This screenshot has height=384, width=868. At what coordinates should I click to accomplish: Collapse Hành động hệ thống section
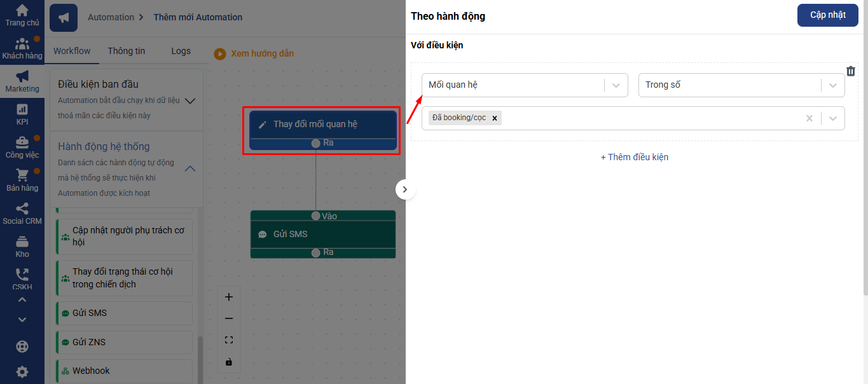(x=189, y=168)
